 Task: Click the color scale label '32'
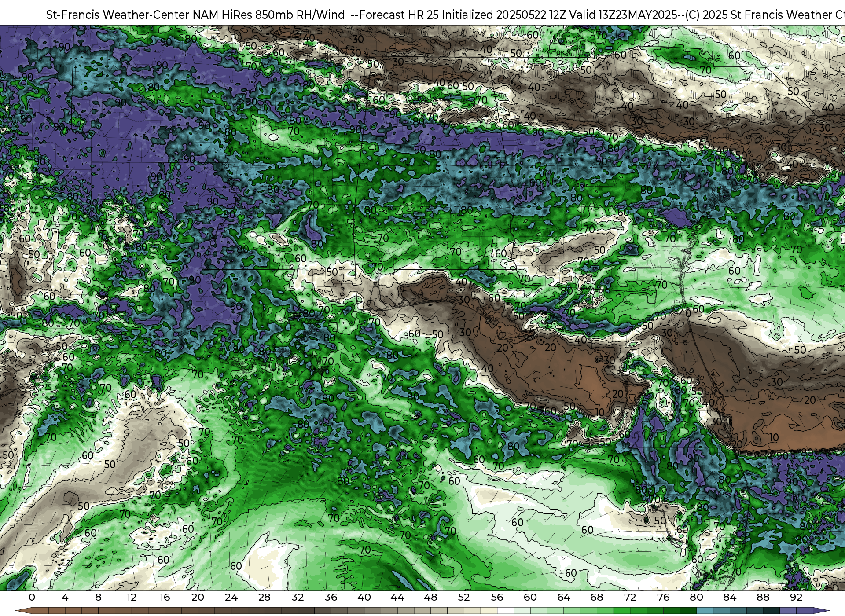tap(298, 597)
